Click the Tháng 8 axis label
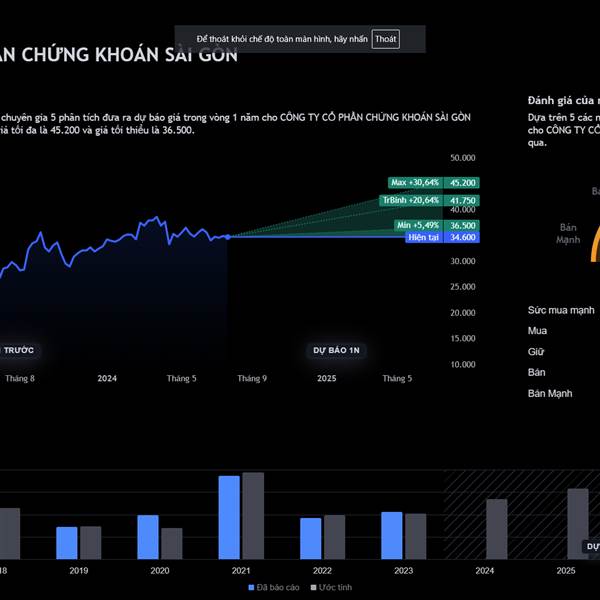Viewport: 600px width, 600px height. (x=20, y=378)
